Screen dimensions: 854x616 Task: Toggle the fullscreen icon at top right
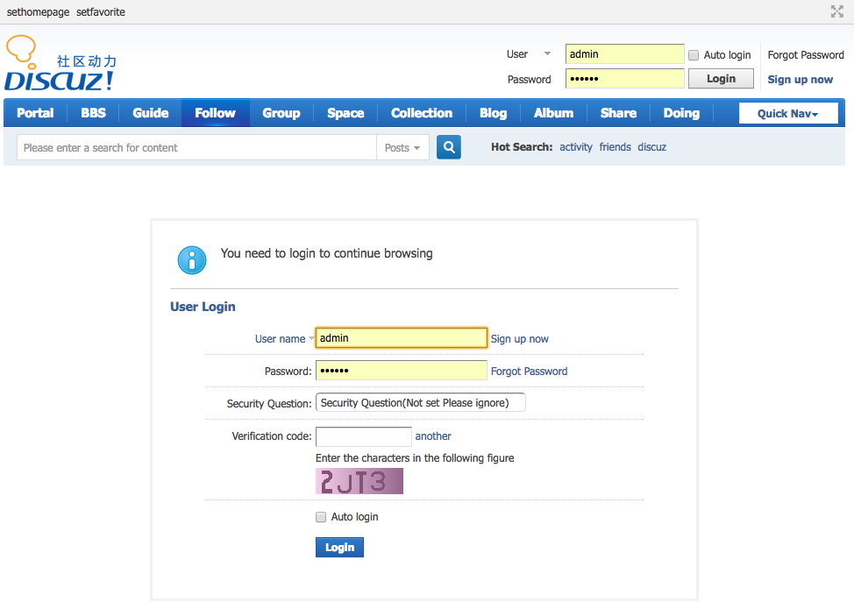[x=836, y=11]
